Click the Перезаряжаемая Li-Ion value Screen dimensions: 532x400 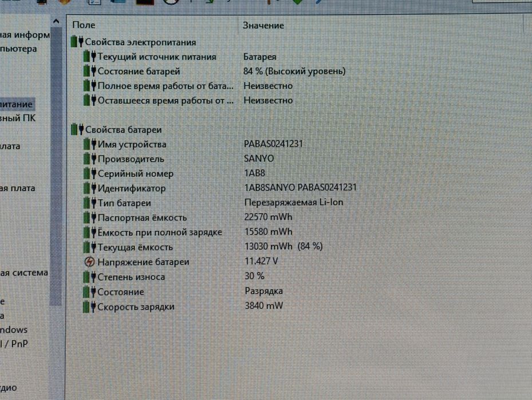tap(293, 203)
